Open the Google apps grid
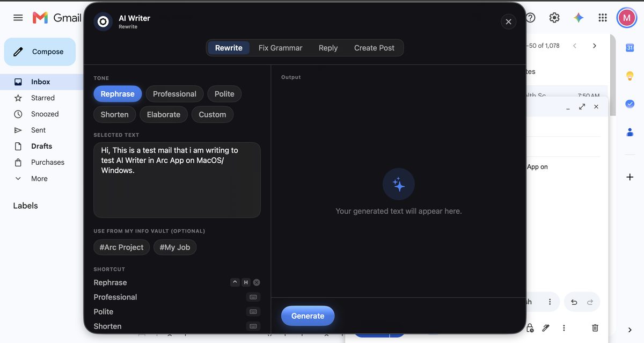This screenshot has width=644, height=343. (x=603, y=18)
